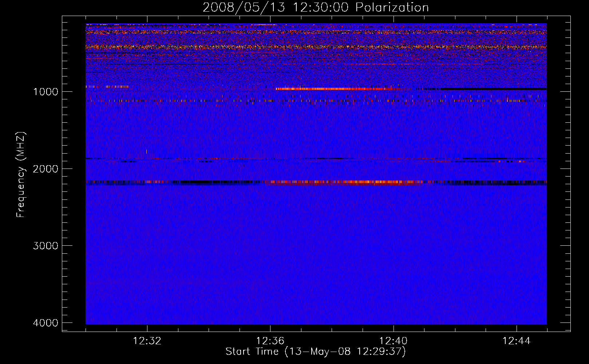Click the bright red-orange band near 2200 MHz
This screenshot has height=364, width=589.
pos(344,182)
